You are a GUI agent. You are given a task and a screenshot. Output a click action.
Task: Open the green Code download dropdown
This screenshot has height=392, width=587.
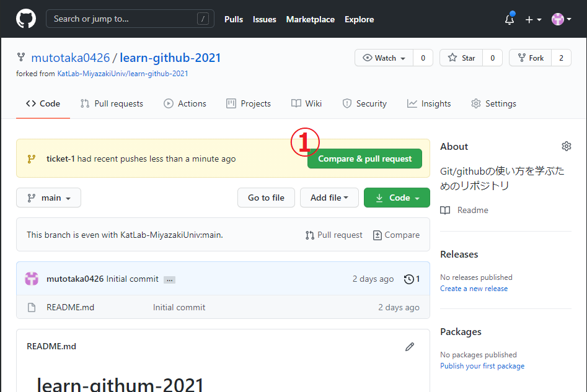point(397,198)
